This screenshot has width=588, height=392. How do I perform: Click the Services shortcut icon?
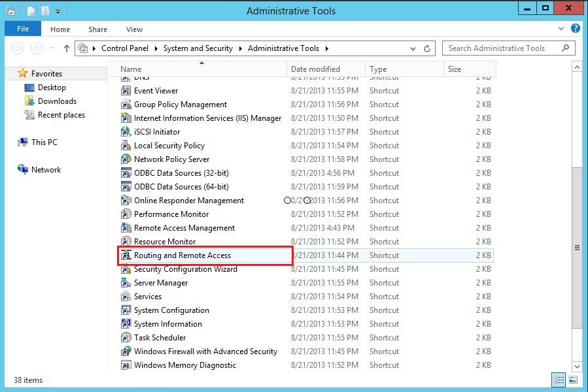126,297
